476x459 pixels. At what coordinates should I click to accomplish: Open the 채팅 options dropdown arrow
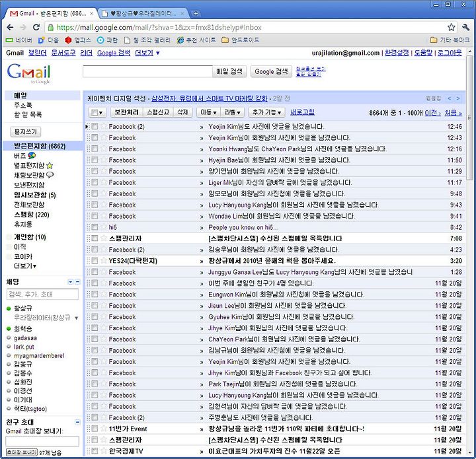tap(71, 282)
